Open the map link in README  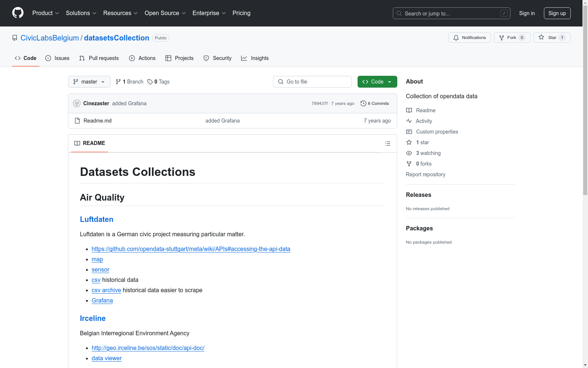(x=97, y=259)
